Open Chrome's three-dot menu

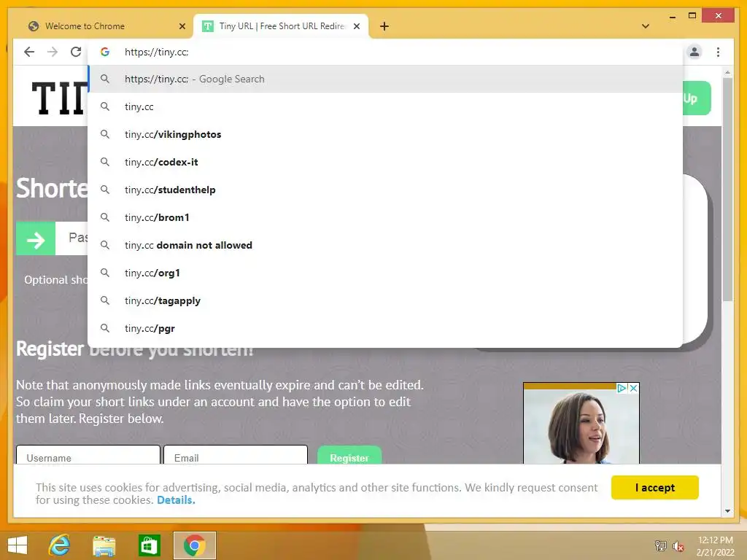pos(718,52)
